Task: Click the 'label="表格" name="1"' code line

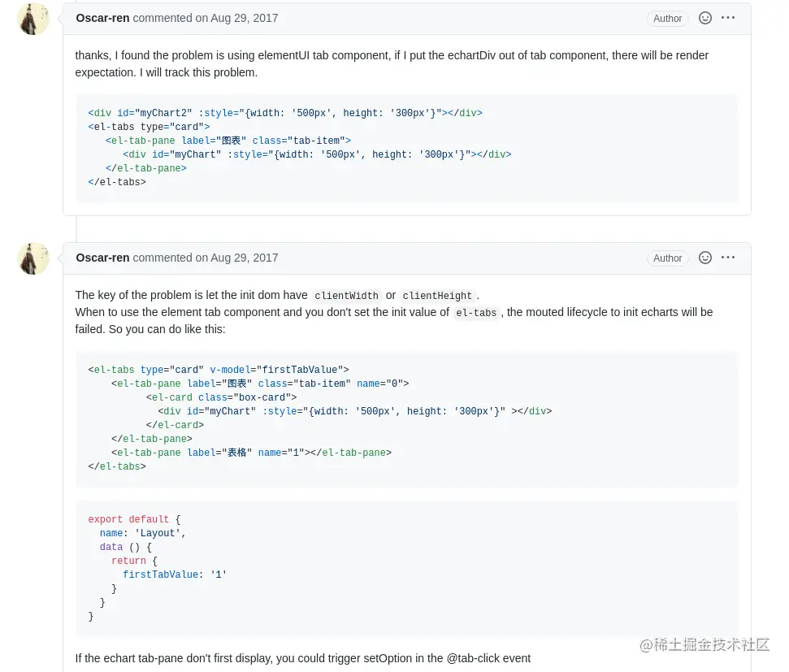Action: click(x=252, y=453)
